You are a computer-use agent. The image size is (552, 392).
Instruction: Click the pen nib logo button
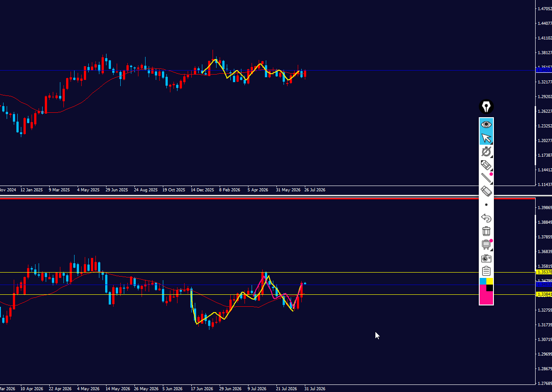[486, 107]
